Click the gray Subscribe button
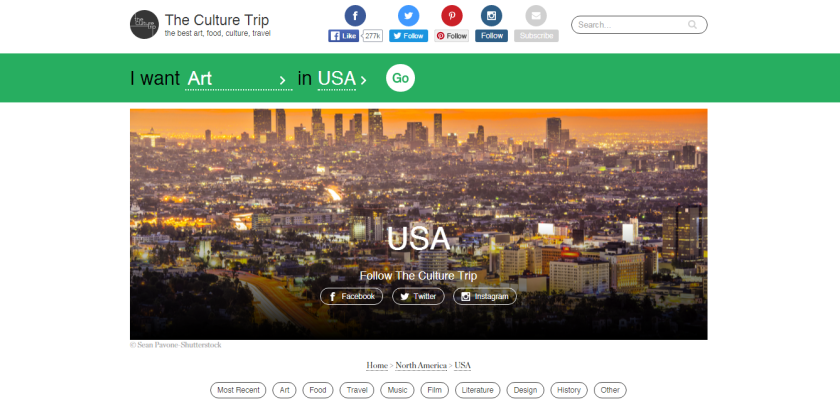Viewport: 840px width, 409px height. click(x=536, y=36)
